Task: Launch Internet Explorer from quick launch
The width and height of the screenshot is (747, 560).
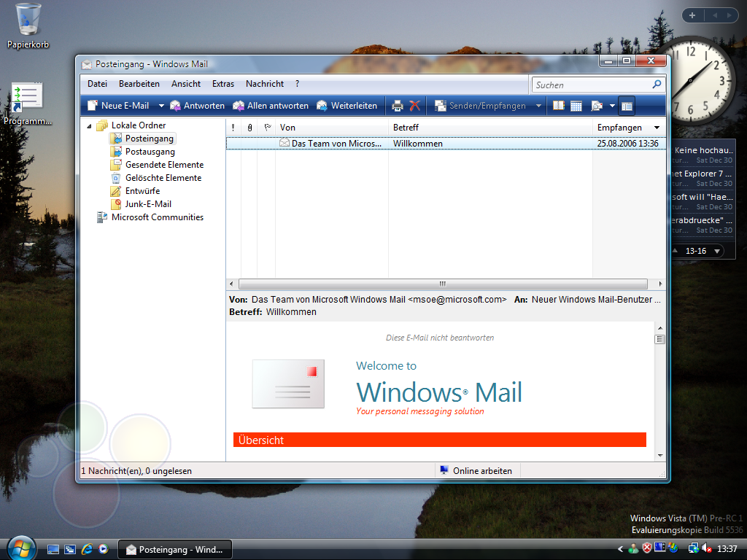Action: coord(87,550)
